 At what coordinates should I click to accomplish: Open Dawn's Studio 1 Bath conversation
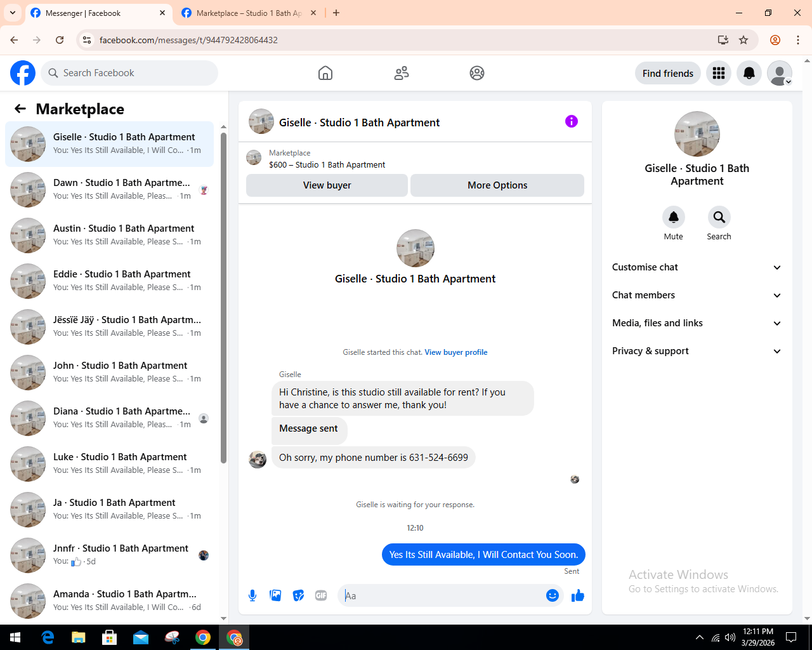click(x=109, y=190)
